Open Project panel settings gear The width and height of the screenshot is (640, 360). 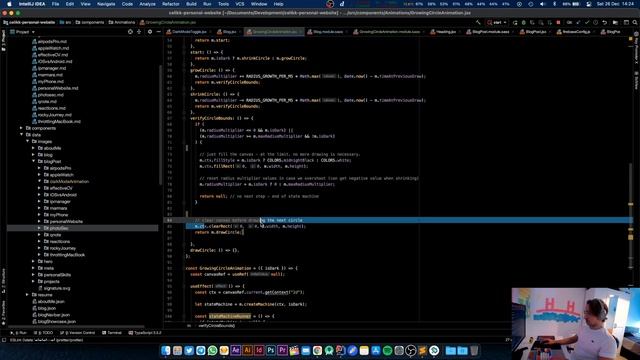coord(150,31)
